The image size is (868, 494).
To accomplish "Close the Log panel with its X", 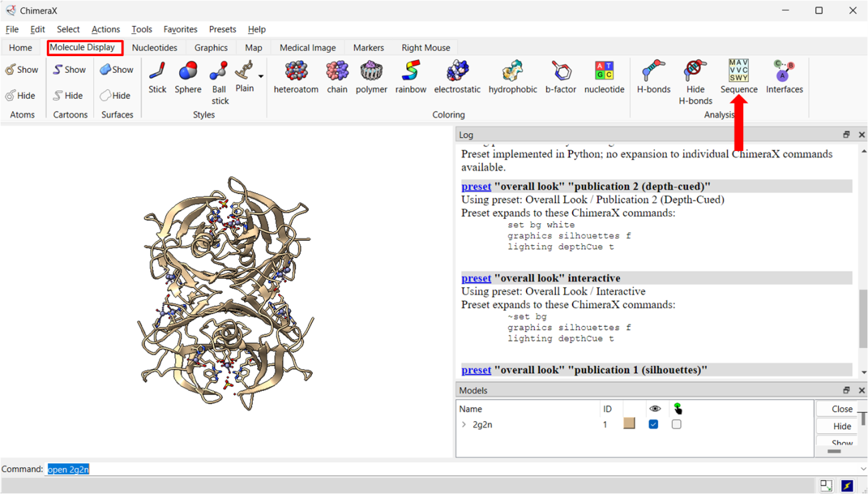I will [861, 134].
